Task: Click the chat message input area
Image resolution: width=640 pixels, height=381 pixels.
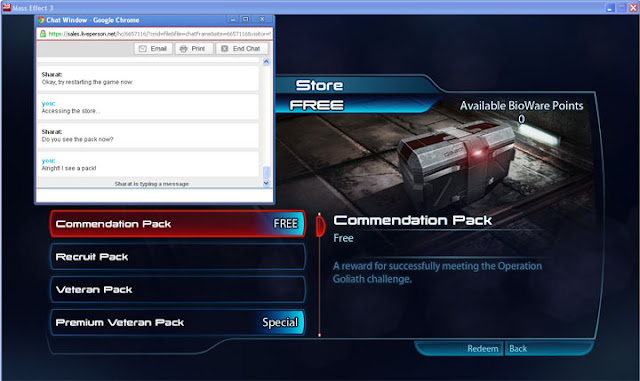Action: 154,195
